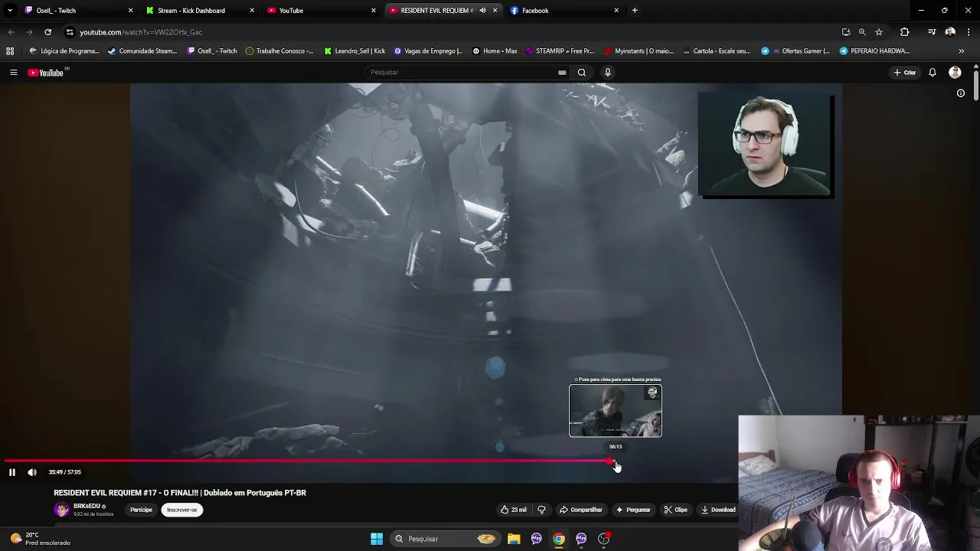Open the Chrome profile avatar
The height and width of the screenshot is (551, 980).
(950, 32)
